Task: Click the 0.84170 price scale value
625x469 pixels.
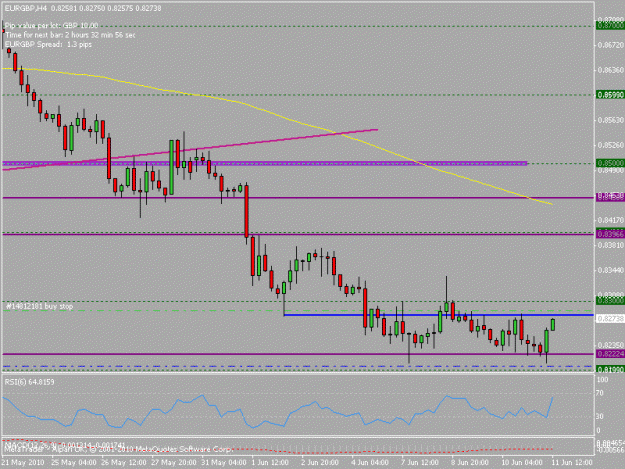Action: pyautogui.click(x=610, y=220)
